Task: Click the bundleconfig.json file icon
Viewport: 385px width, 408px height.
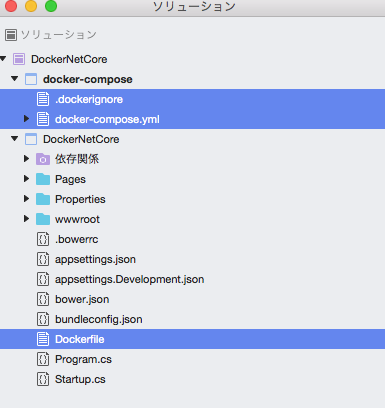Action: (x=43, y=319)
